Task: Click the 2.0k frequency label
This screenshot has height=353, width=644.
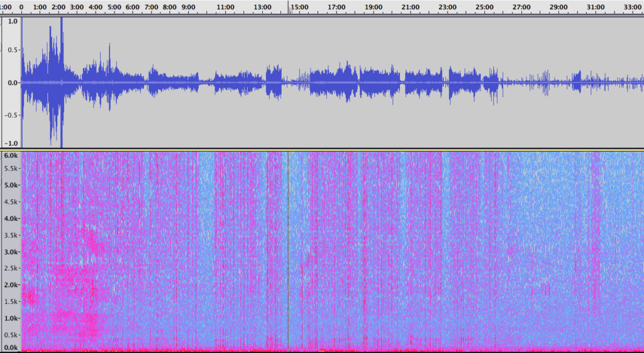Action: pyautogui.click(x=11, y=285)
